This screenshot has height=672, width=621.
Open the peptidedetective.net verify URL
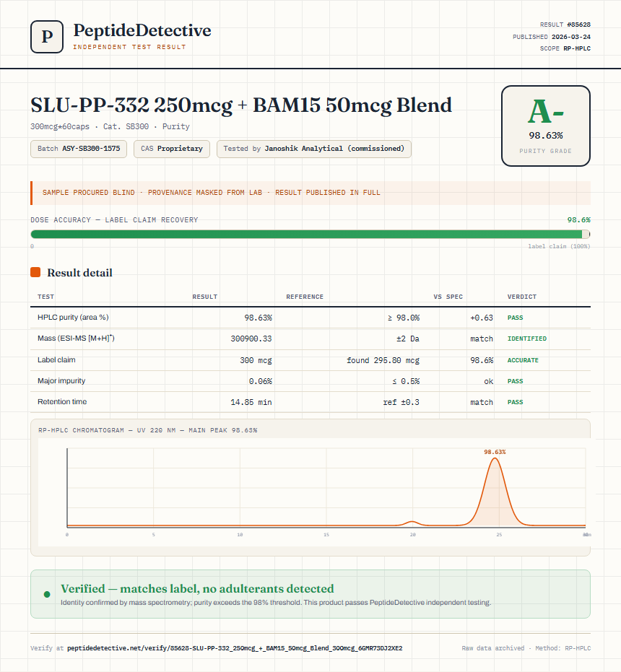[235, 648]
